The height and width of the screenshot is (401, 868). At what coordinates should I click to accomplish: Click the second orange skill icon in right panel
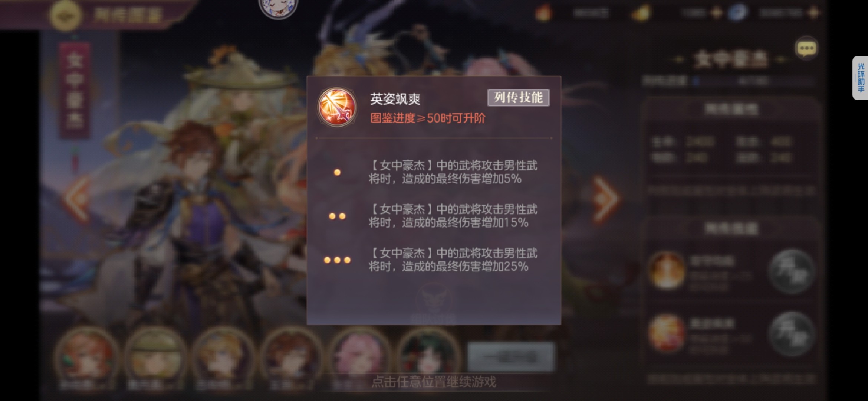coord(666,332)
